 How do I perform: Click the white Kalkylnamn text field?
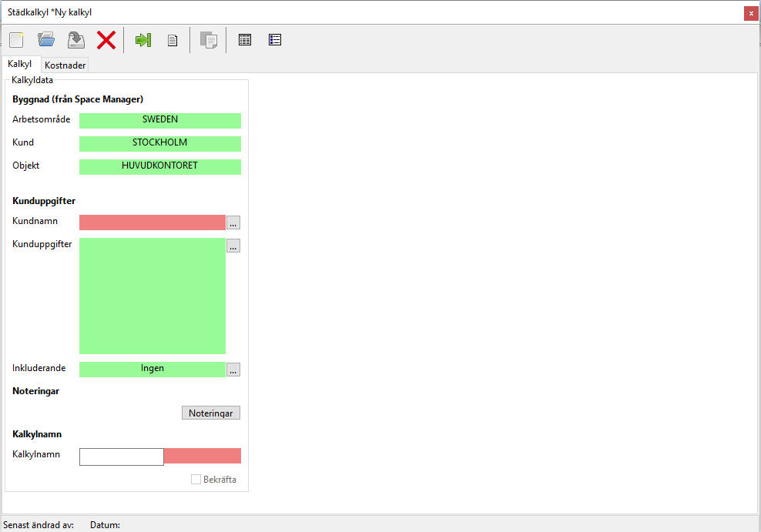tap(122, 457)
